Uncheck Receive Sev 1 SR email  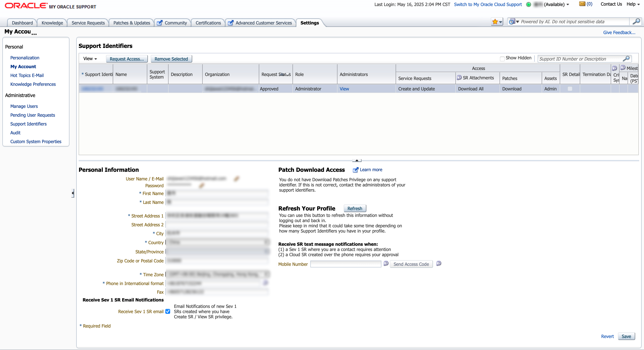tap(168, 311)
